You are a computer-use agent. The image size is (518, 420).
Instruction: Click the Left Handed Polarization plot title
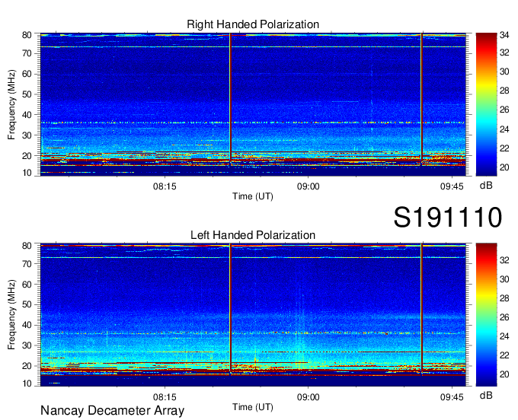[x=253, y=235]
